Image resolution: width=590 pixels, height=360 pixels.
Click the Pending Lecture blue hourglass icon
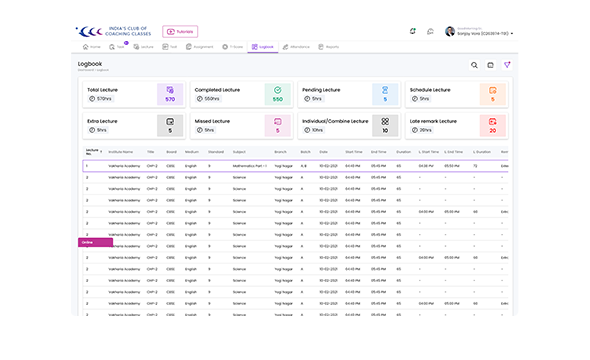385,90
